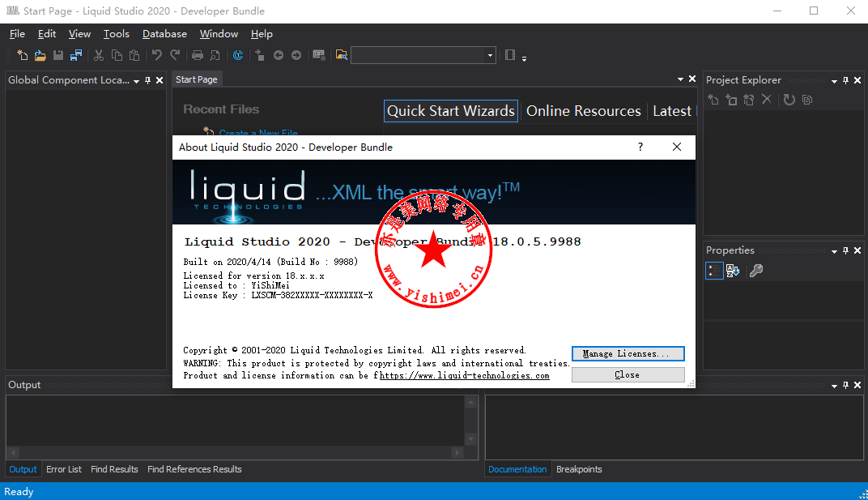This screenshot has width=868, height=500.
Task: Toggle auto-hide pin on Global Component Locator
Action: (148, 80)
